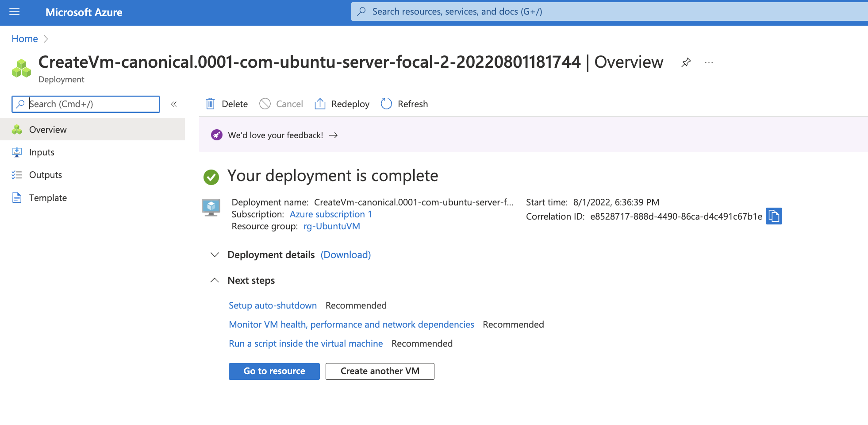Click the Start time value 8/1/2022

point(616,202)
